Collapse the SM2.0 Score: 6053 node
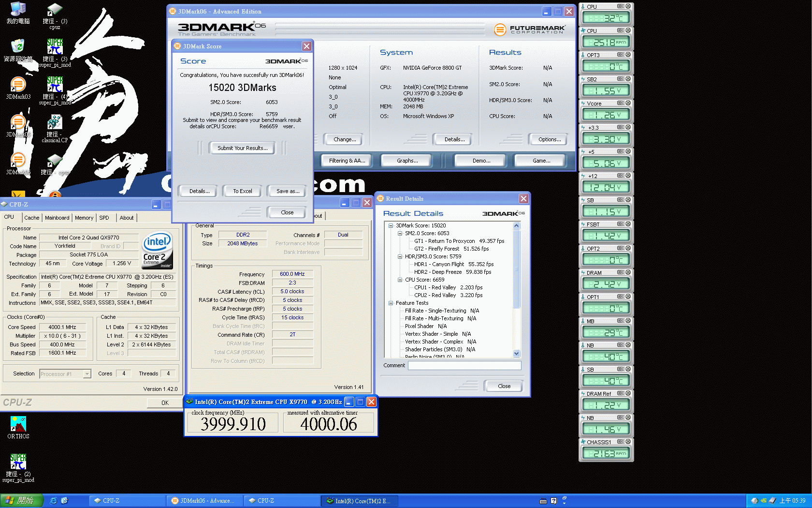 click(x=400, y=233)
